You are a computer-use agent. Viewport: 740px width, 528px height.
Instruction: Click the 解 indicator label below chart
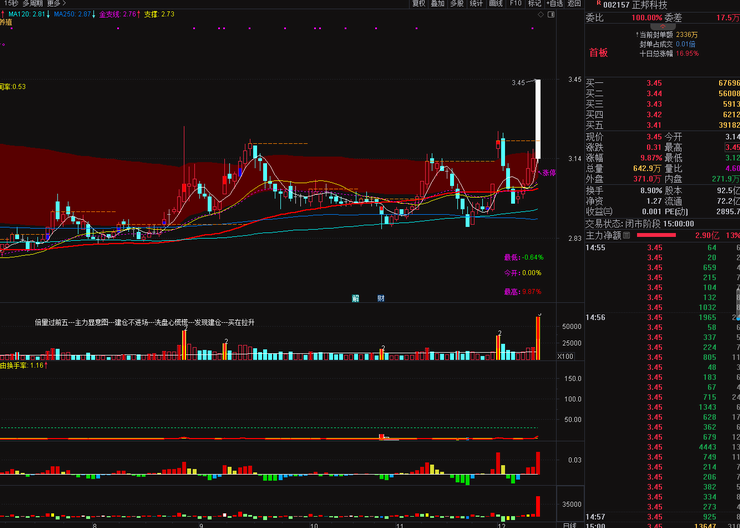[355, 298]
